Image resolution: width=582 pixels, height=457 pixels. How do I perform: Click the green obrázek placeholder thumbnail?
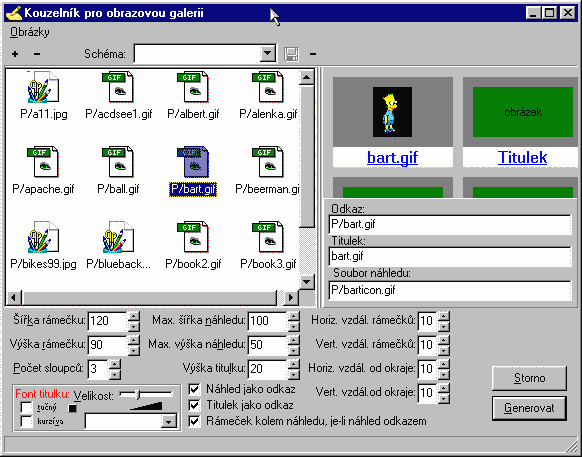(x=523, y=112)
